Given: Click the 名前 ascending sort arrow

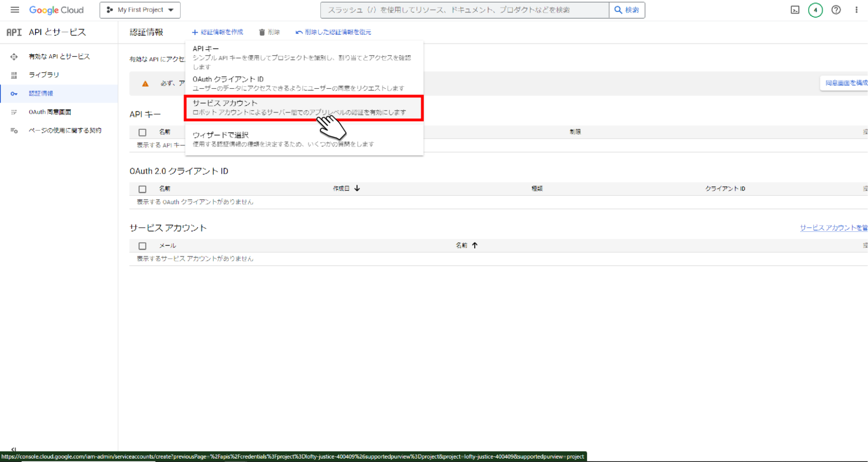Looking at the screenshot, I should pos(475,245).
